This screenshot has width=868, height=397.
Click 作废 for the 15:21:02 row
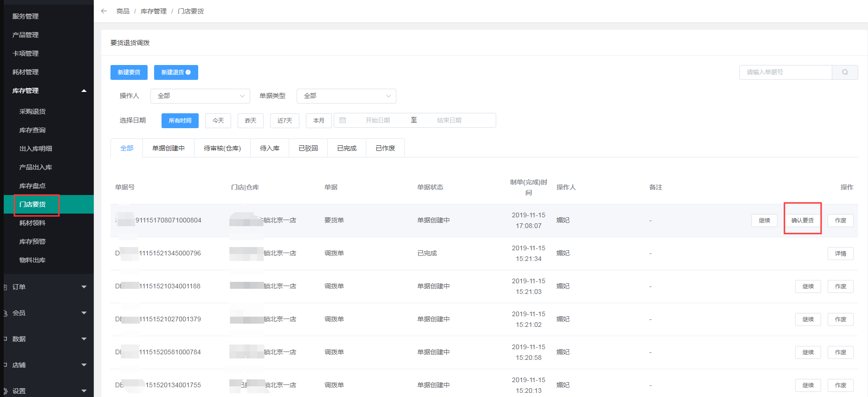coord(841,319)
